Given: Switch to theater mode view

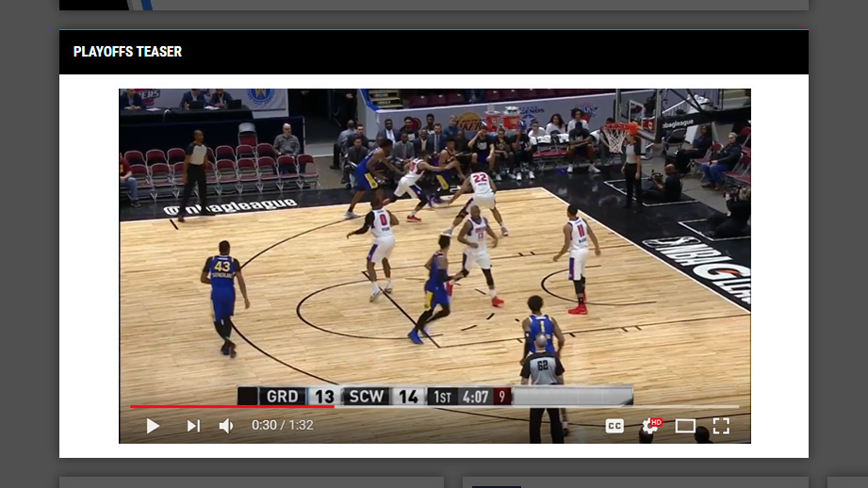Looking at the screenshot, I should (x=685, y=426).
